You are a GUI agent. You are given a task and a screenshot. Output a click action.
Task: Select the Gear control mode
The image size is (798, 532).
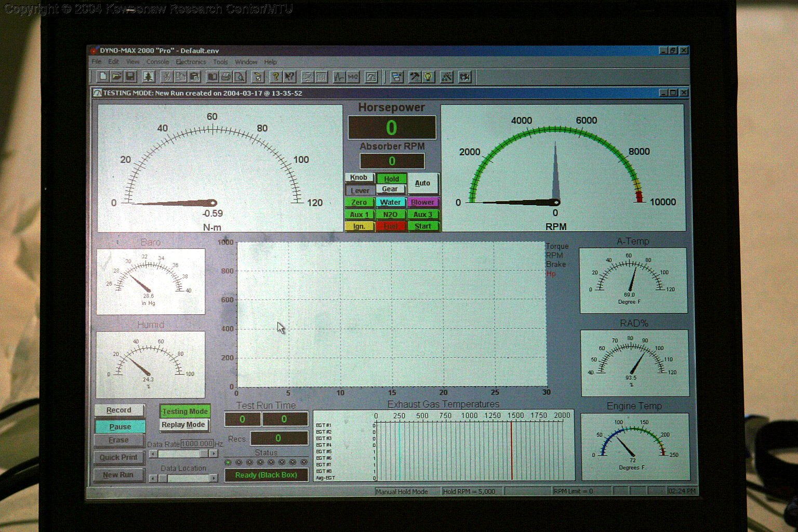tap(390, 189)
